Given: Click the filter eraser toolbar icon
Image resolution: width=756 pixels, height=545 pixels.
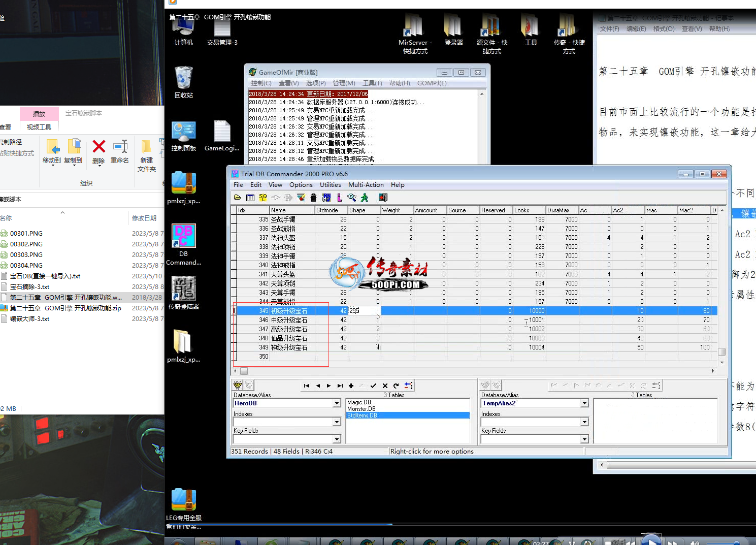Looking at the screenshot, I should pos(301,198).
